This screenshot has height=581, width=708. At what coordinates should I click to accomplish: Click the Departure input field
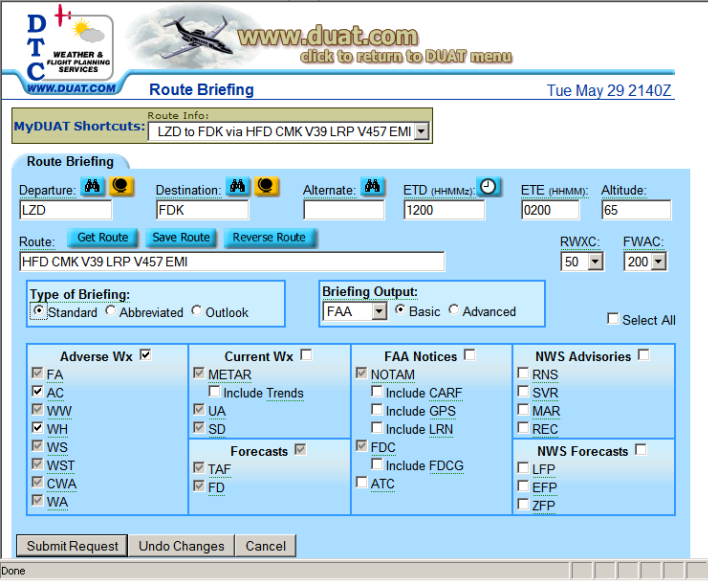[x=66, y=210]
